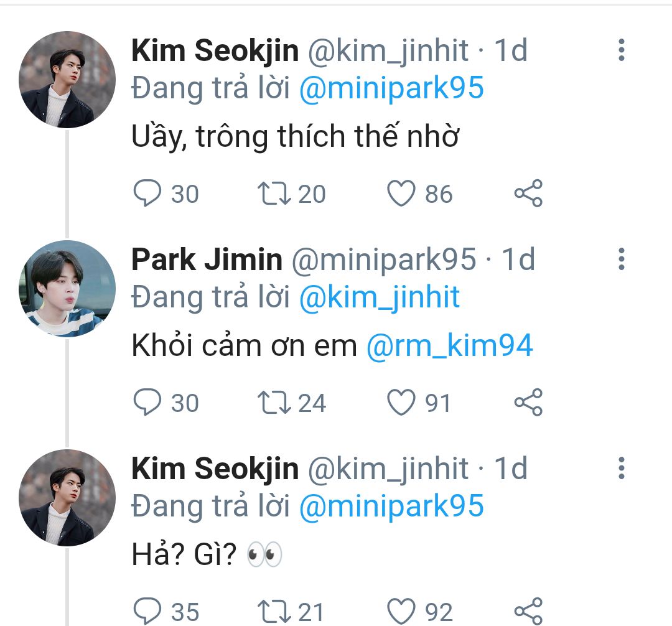Retweet the tweet with 24 retweets
Screen dimensions: 672x626
(274, 403)
